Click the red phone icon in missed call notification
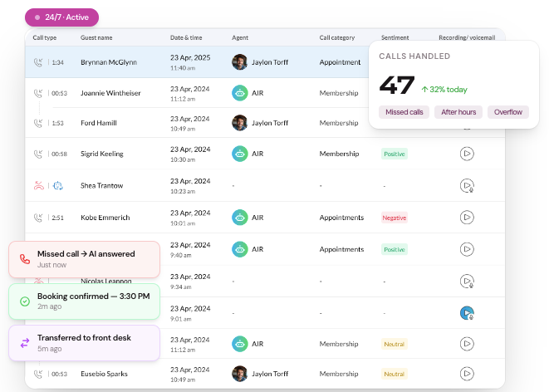 coord(25,259)
